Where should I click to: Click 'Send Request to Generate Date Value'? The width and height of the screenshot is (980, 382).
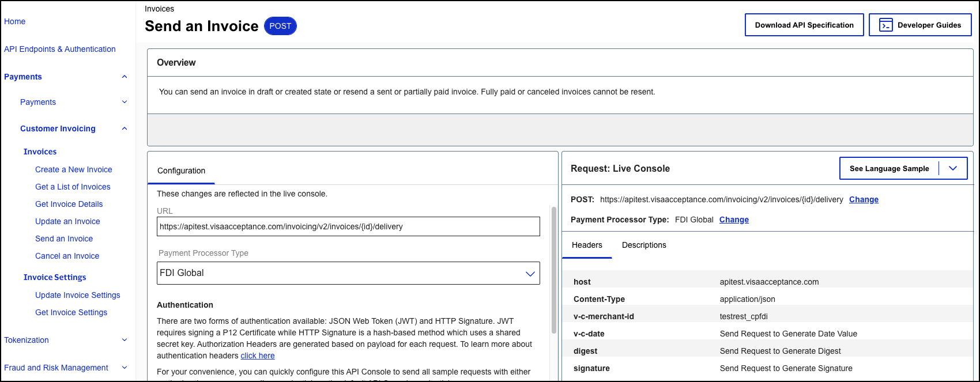pos(788,334)
